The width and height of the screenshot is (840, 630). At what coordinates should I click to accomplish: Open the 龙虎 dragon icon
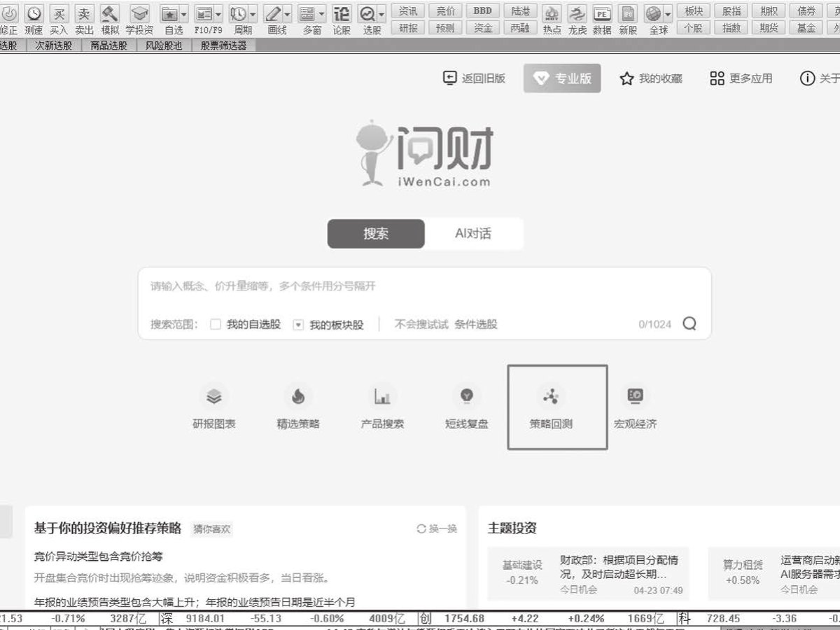coord(577,13)
